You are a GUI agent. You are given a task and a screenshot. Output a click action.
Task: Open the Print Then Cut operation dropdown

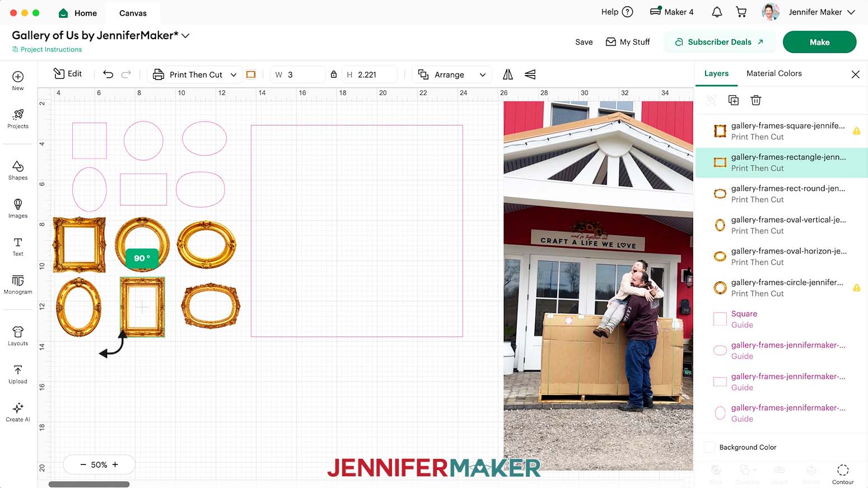195,74
